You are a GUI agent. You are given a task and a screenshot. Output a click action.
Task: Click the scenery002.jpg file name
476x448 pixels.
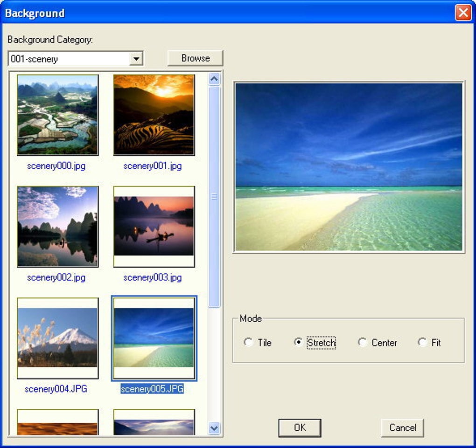coord(56,278)
